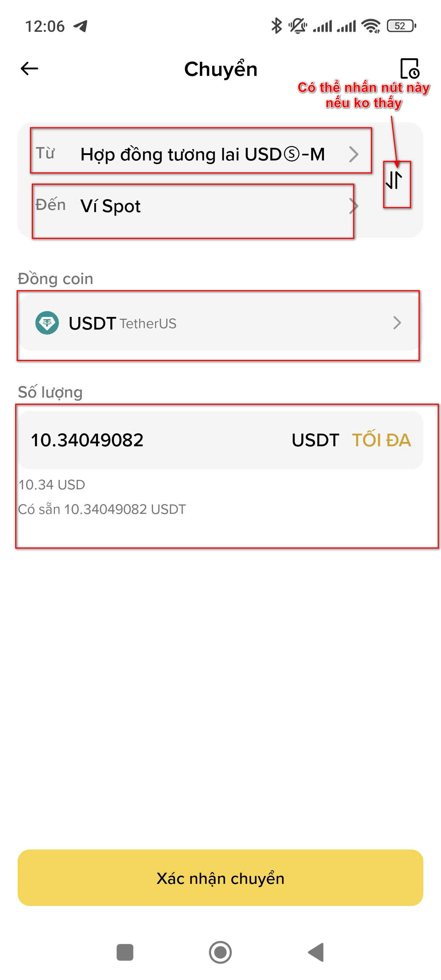This screenshot has width=441, height=980.
Task: Tap the Telegram status bar icon
Action: [81, 26]
